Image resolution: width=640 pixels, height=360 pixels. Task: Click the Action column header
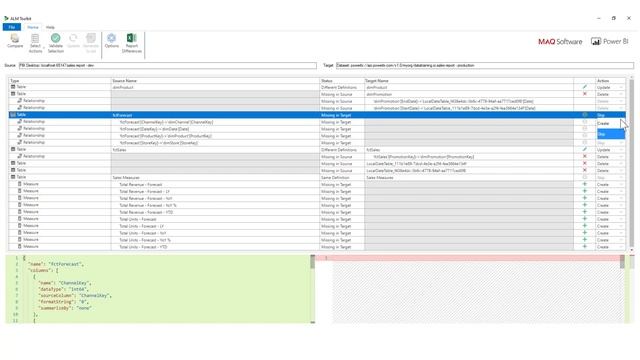click(x=610, y=81)
